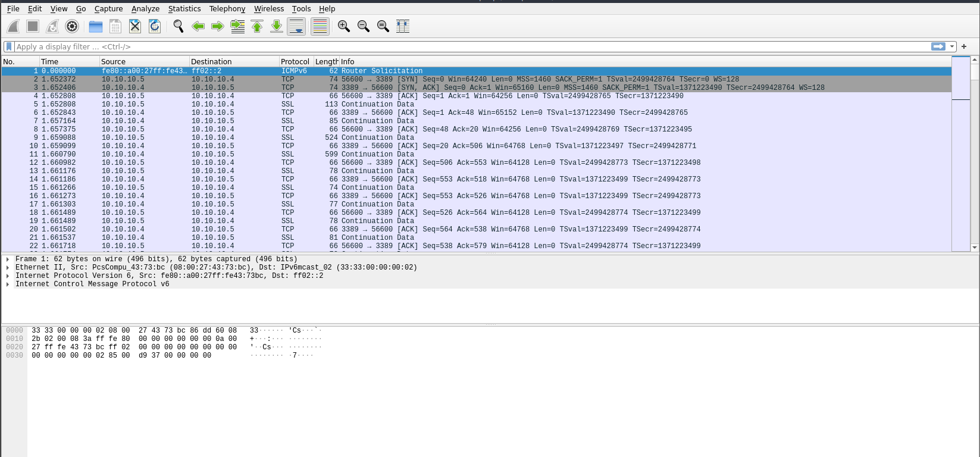Select packet 3 SYN, ACK row

[476, 87]
